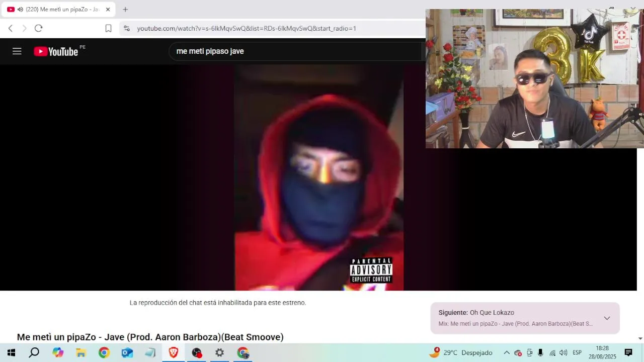Open the red recording tray icon
644x362 pixels.
click(x=518, y=353)
